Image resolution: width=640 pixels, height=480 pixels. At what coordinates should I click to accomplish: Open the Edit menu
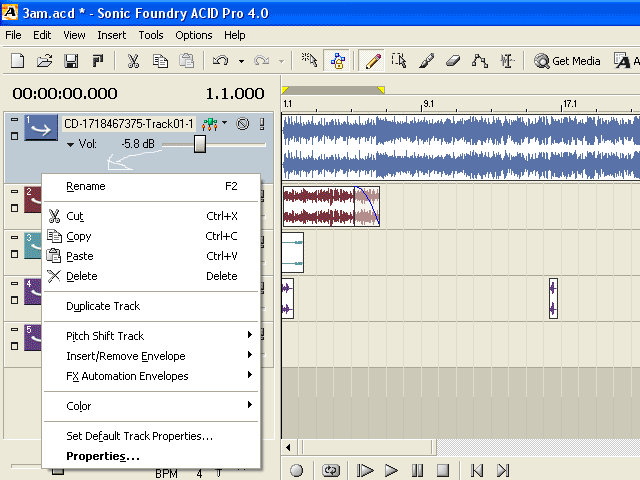click(42, 35)
